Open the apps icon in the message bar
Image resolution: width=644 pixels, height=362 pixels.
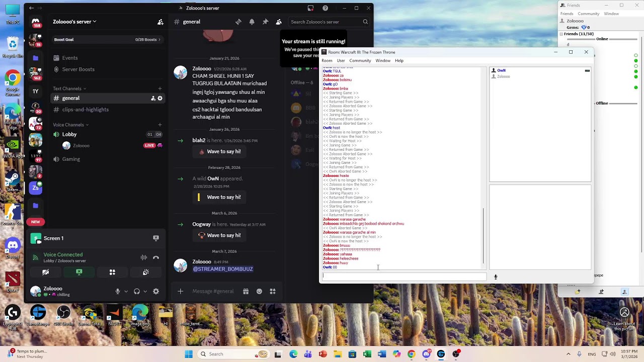(273, 291)
